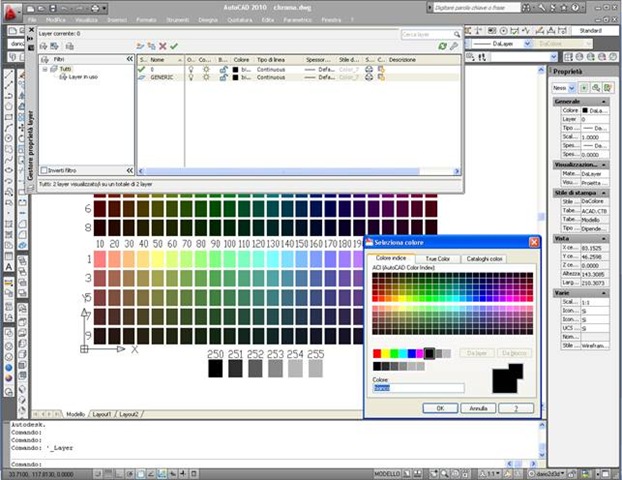Open the Formato menu
622x480 pixels.
tap(147, 19)
